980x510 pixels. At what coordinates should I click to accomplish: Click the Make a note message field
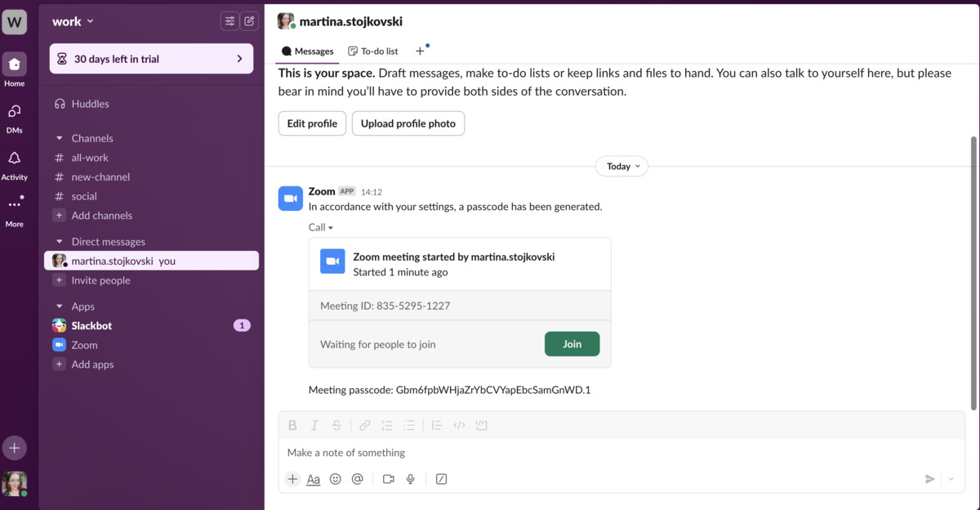point(621,453)
